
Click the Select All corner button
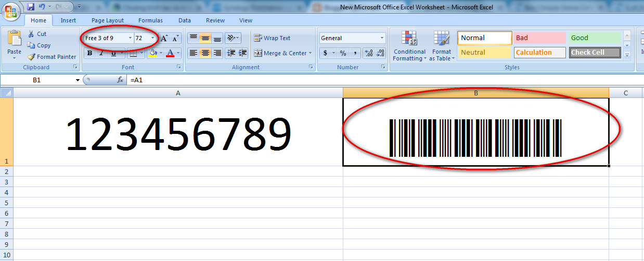(6, 93)
